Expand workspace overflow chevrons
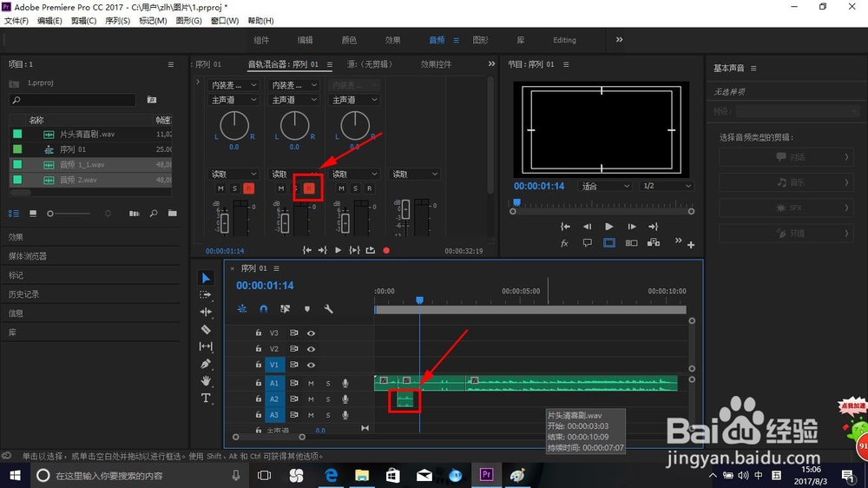This screenshot has height=488, width=868. click(620, 39)
